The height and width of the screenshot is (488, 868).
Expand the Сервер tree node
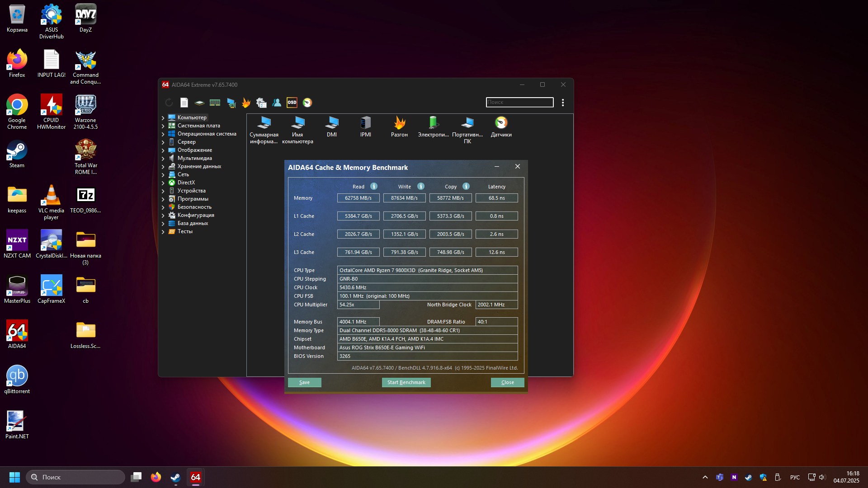[x=163, y=142]
